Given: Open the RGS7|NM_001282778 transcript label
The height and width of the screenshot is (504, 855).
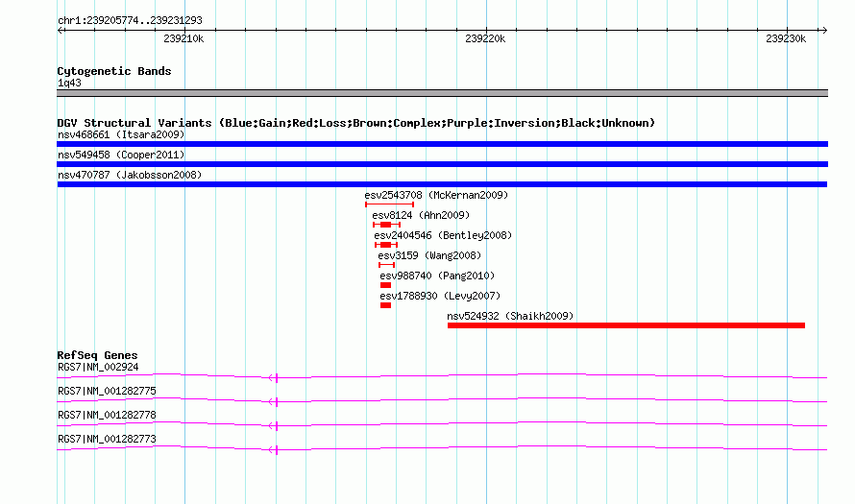Looking at the screenshot, I should coord(107,415).
